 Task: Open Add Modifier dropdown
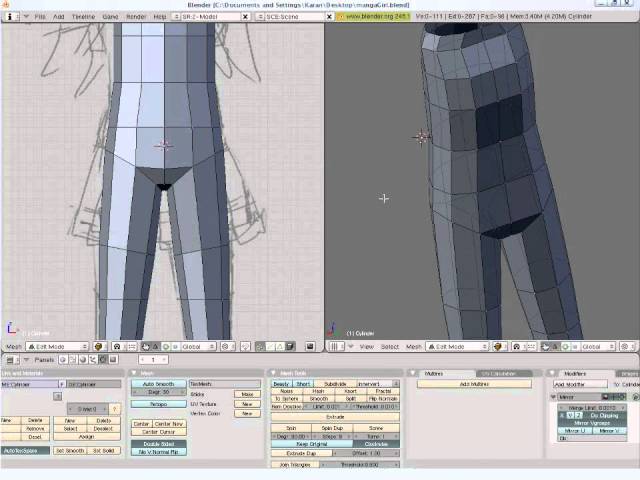(580, 384)
